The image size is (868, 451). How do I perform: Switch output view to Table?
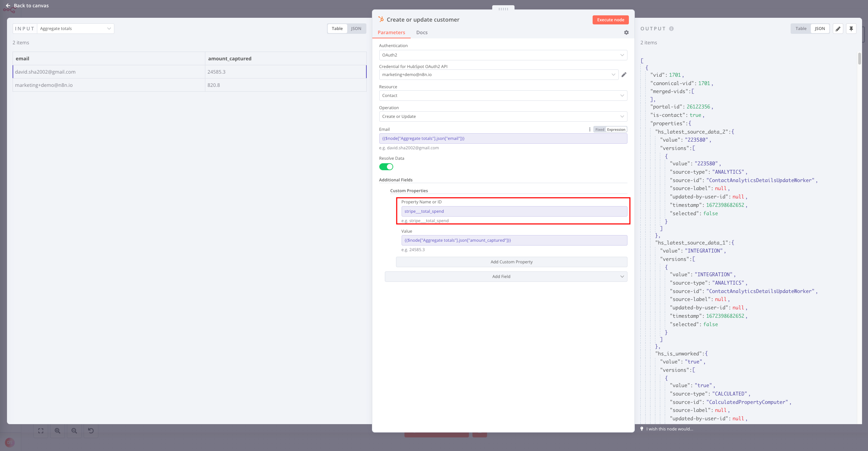point(801,29)
